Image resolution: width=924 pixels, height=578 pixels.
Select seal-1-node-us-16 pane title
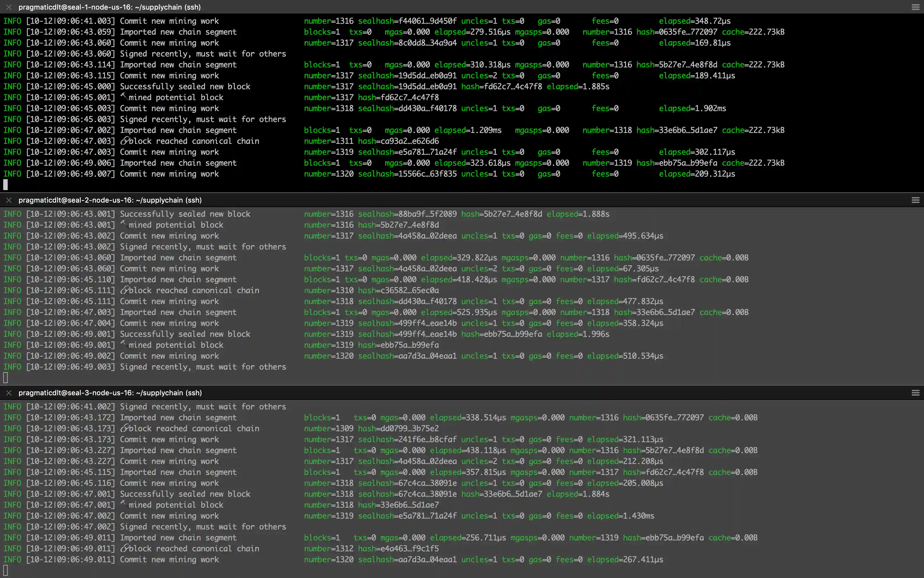click(x=110, y=7)
